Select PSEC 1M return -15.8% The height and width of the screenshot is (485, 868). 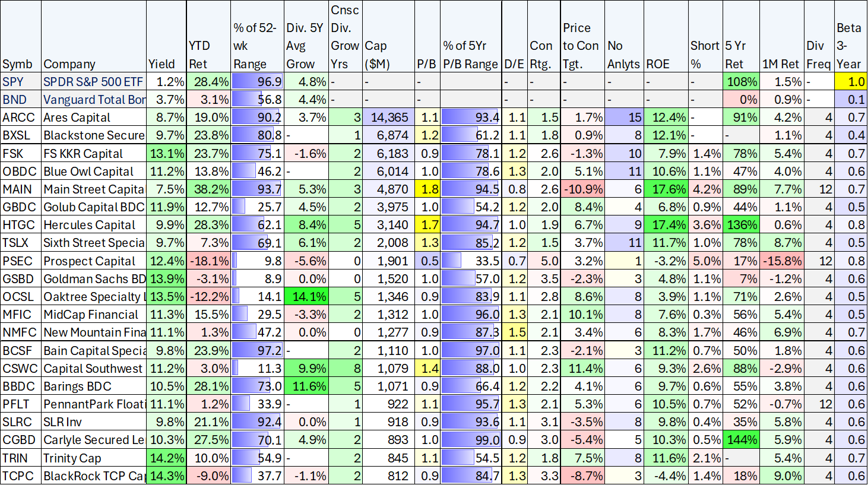pos(782,261)
